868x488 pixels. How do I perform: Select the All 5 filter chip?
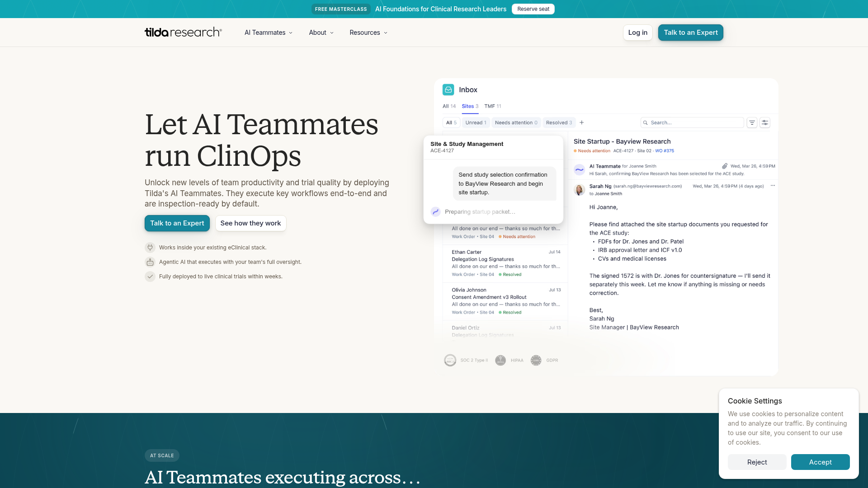[x=451, y=122]
